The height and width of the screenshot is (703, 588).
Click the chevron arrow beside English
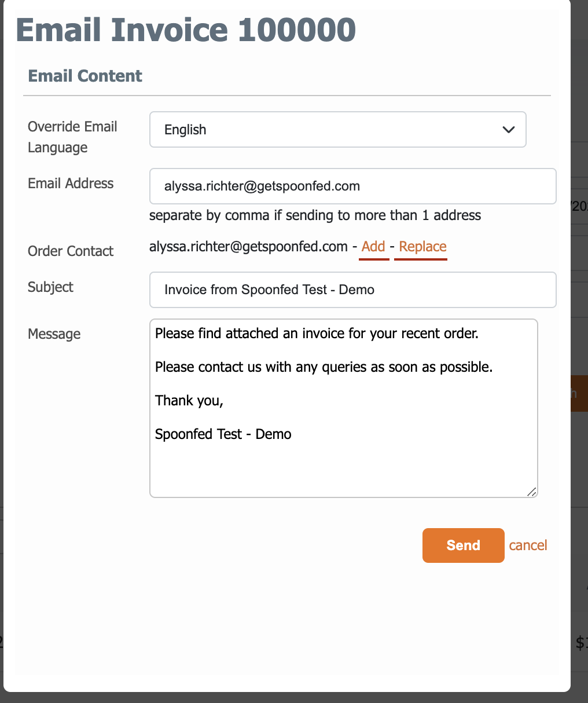[x=508, y=130]
